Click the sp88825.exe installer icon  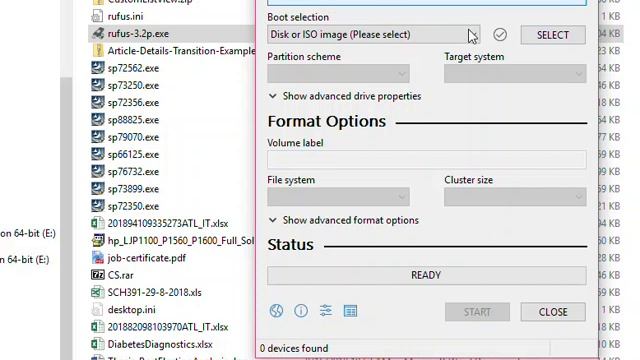point(98,120)
